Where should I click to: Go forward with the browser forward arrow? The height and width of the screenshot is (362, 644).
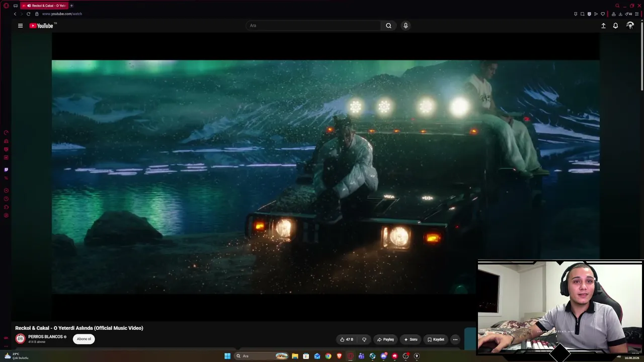22,14
